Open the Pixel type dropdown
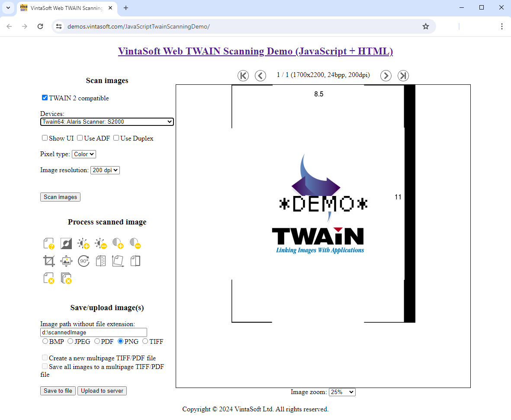This screenshot has height=420, width=511. coord(84,154)
